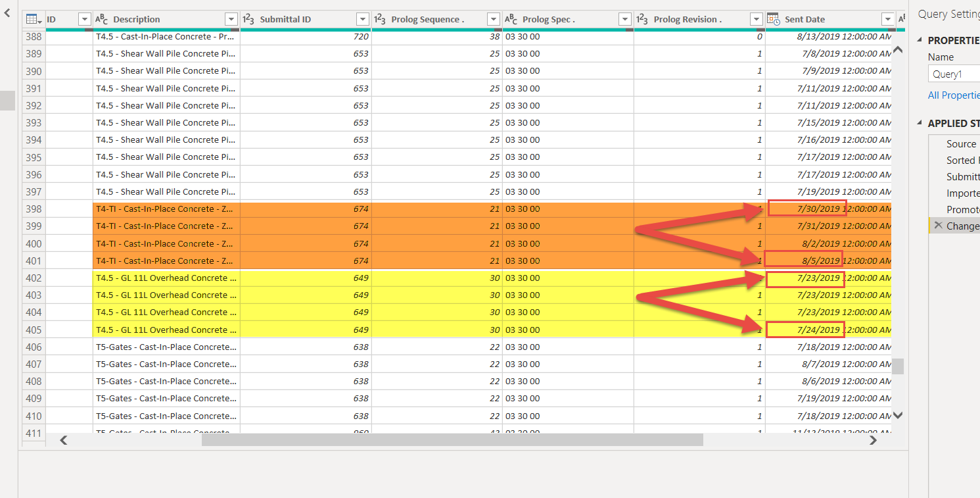Screen dimensions: 980x498
Task: Click the query Name field containing Query1
Action: [954, 74]
